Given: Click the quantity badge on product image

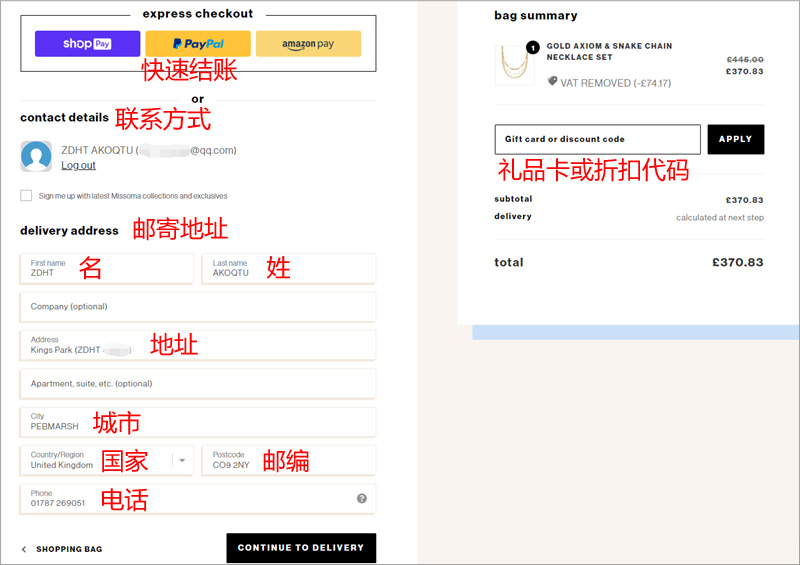Looking at the screenshot, I should point(533,47).
